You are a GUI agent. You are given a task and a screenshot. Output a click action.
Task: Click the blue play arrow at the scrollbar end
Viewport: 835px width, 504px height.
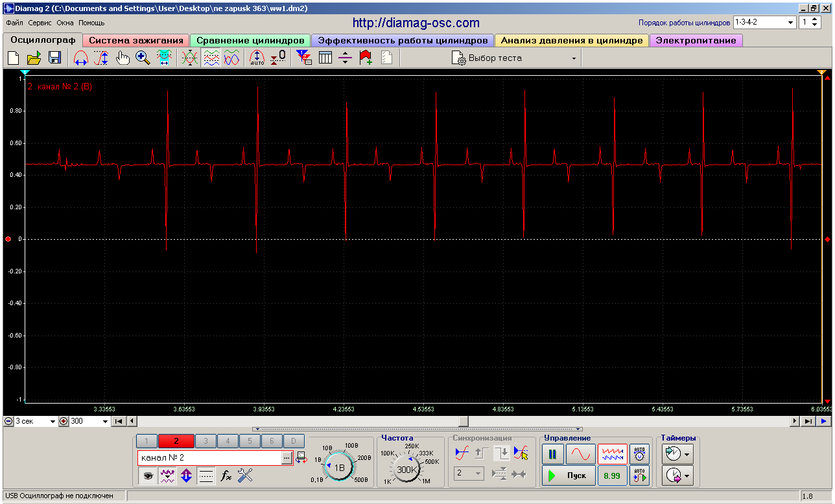tap(823, 421)
